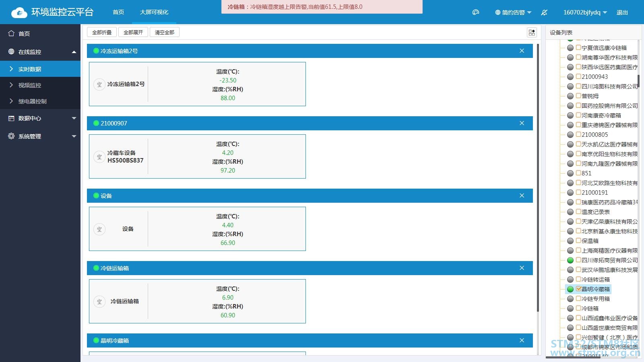The height and width of the screenshot is (362, 644).
Task: Click the 冷藏车设备 HS500BS837 label
Action: pyautogui.click(x=125, y=156)
